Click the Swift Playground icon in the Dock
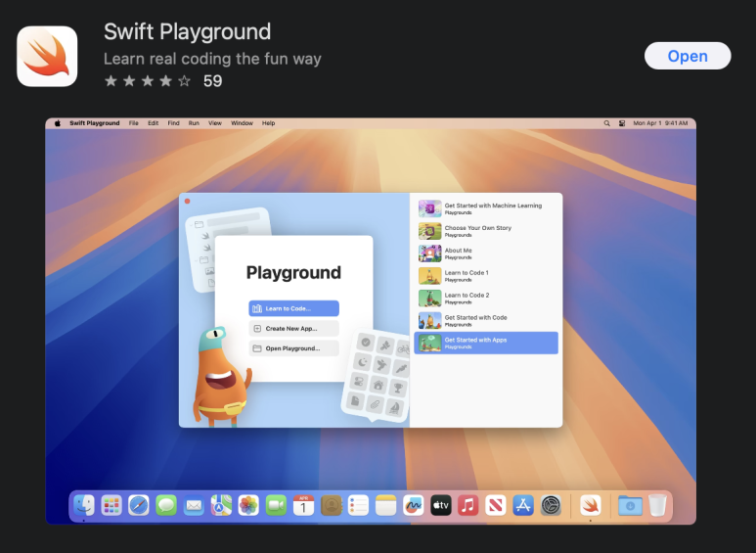 [591, 505]
